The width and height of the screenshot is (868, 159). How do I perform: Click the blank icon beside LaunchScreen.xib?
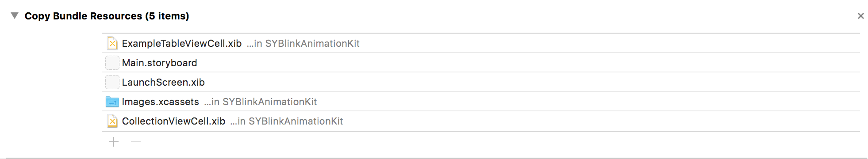pos(112,82)
